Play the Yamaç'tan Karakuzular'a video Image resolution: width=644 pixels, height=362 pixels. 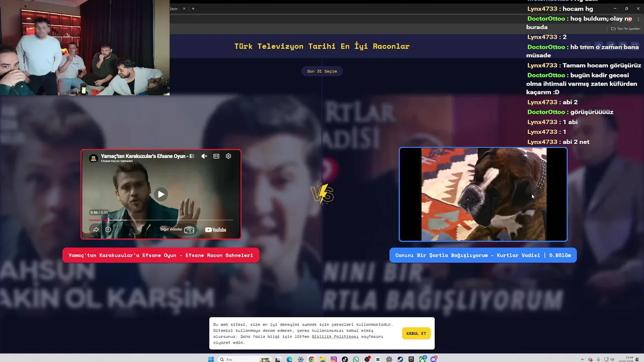coord(160,194)
